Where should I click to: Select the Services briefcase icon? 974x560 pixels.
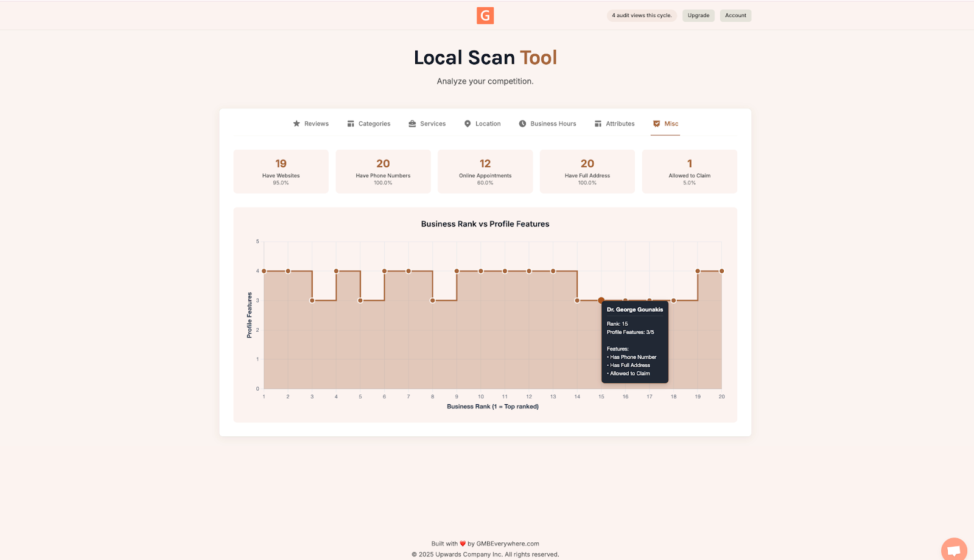[x=412, y=124]
